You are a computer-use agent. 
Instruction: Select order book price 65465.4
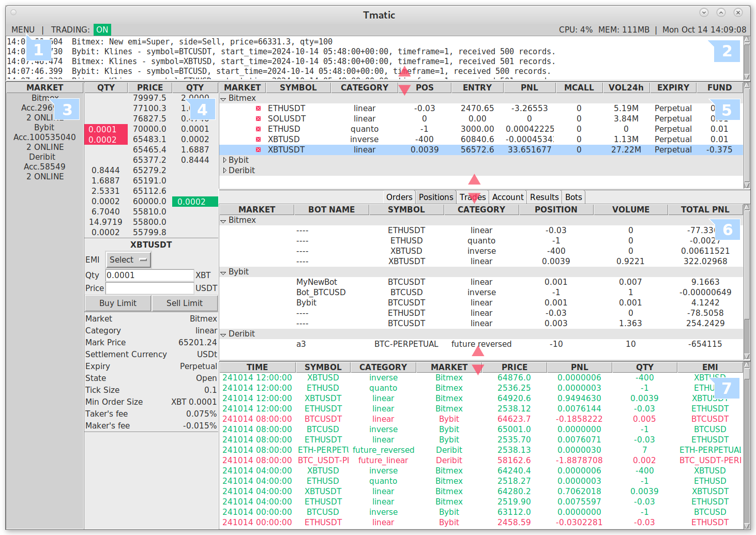pyautogui.click(x=150, y=150)
